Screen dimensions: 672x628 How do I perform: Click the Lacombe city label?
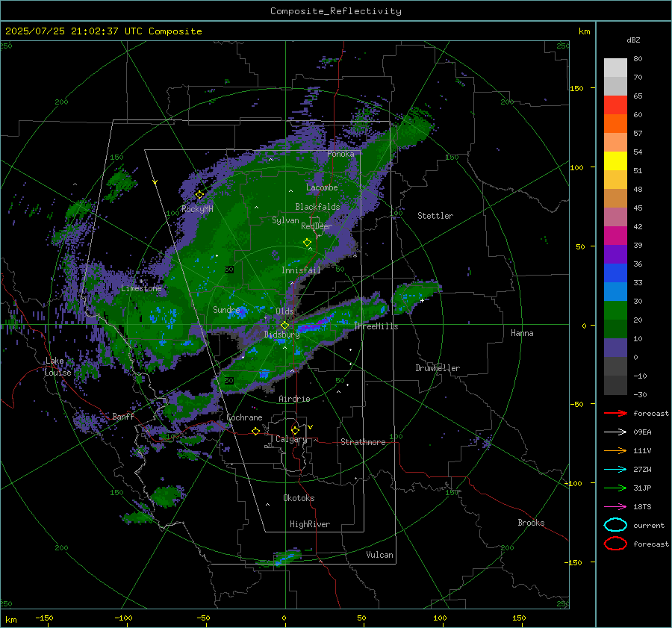point(322,187)
